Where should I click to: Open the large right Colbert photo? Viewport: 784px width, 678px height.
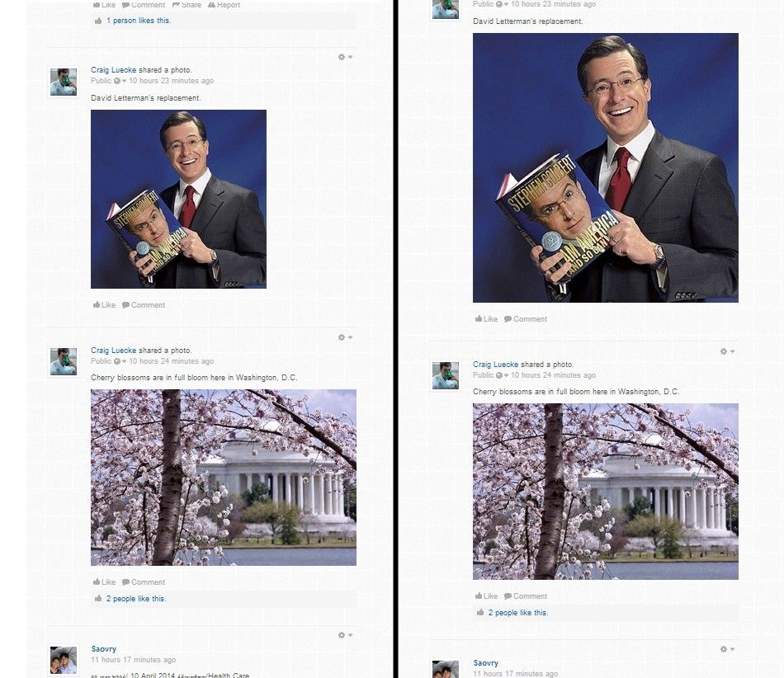[x=606, y=168]
